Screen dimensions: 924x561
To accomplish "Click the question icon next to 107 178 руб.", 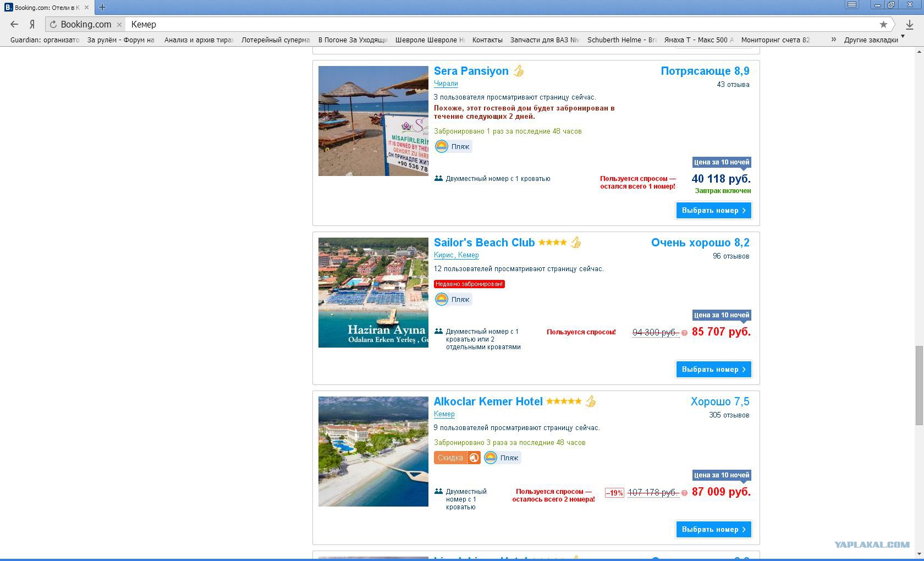I will tap(684, 493).
